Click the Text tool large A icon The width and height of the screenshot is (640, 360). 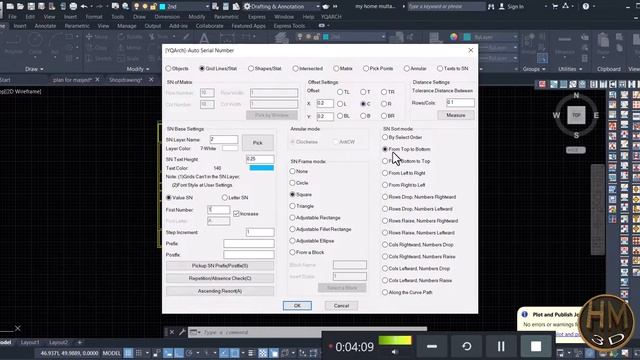[204, 40]
